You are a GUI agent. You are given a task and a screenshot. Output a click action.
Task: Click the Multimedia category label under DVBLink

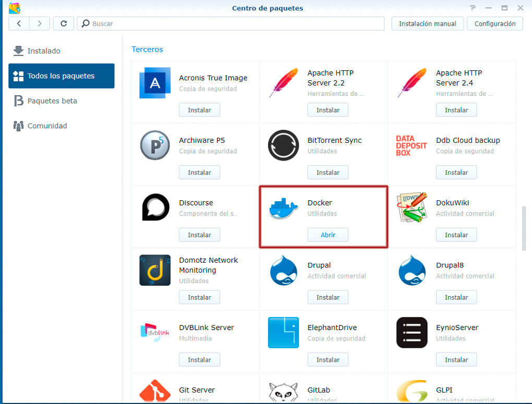click(x=196, y=338)
